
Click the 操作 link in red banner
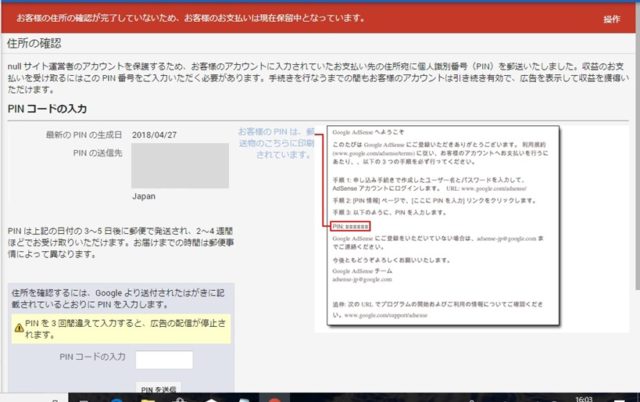611,19
